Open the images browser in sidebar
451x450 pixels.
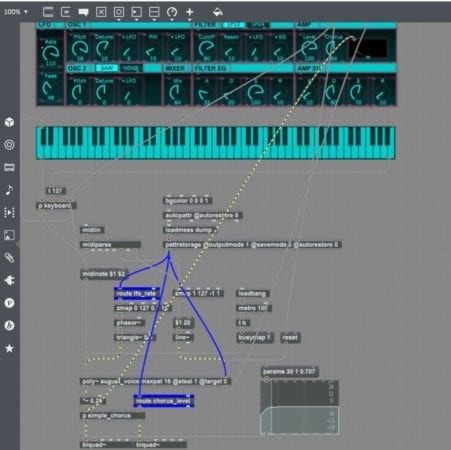pyautogui.click(x=9, y=235)
